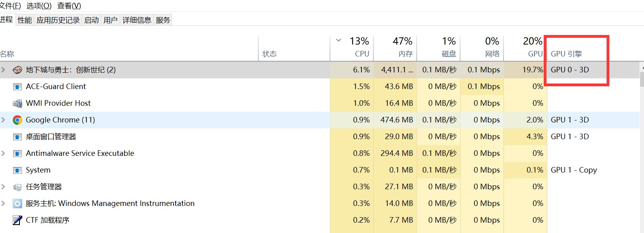Sort by 网络 column header

(x=482, y=49)
